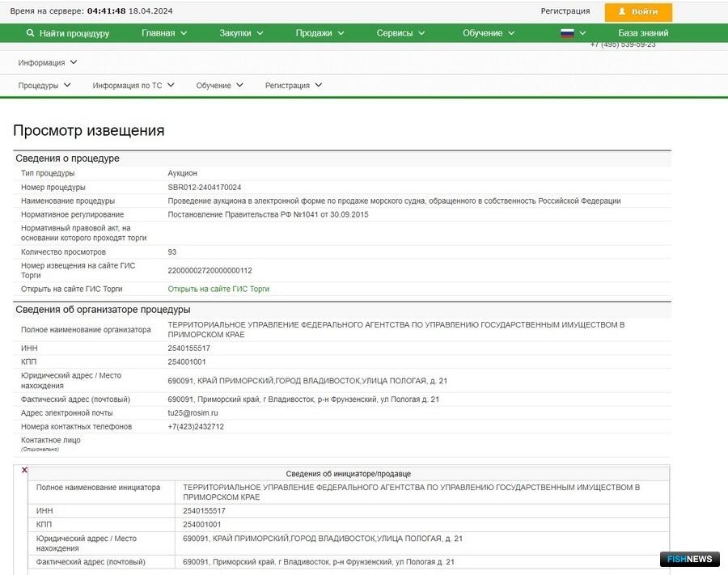The height and width of the screenshot is (575, 728).
Task: Expand the Информация submenu arrow
Action: [x=74, y=62]
